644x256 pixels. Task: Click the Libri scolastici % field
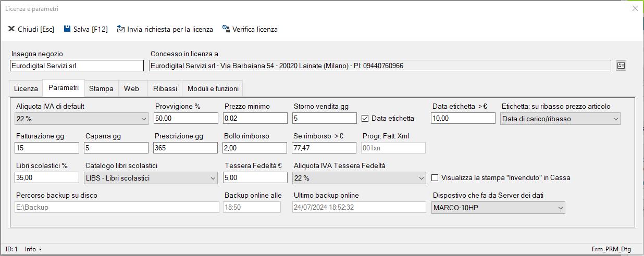point(47,177)
